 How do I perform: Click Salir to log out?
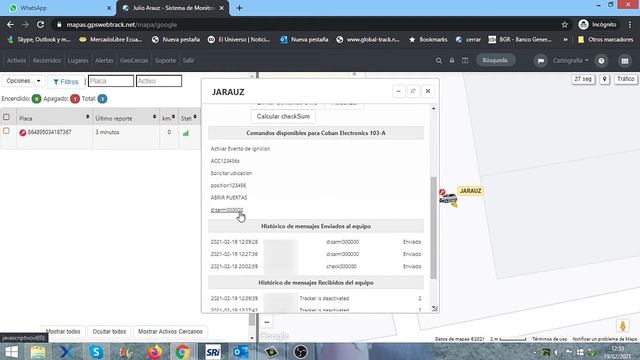tap(188, 60)
